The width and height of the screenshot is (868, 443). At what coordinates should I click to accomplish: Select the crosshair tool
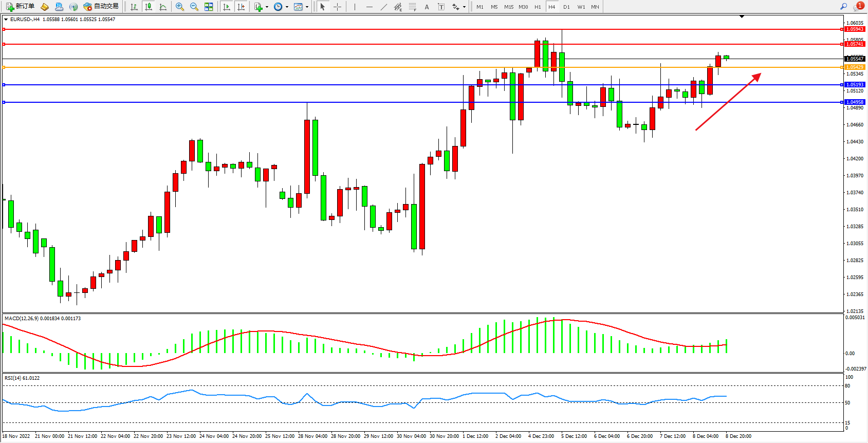tap(337, 7)
